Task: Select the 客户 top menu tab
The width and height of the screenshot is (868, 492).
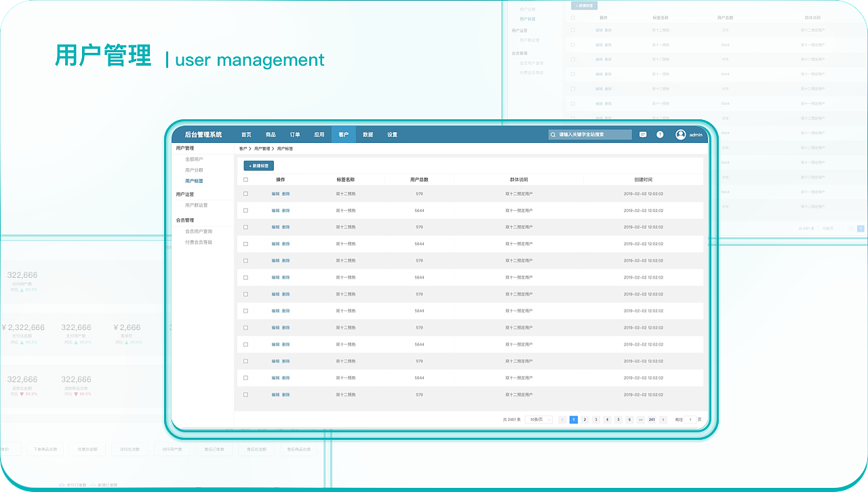Action: tap(344, 135)
